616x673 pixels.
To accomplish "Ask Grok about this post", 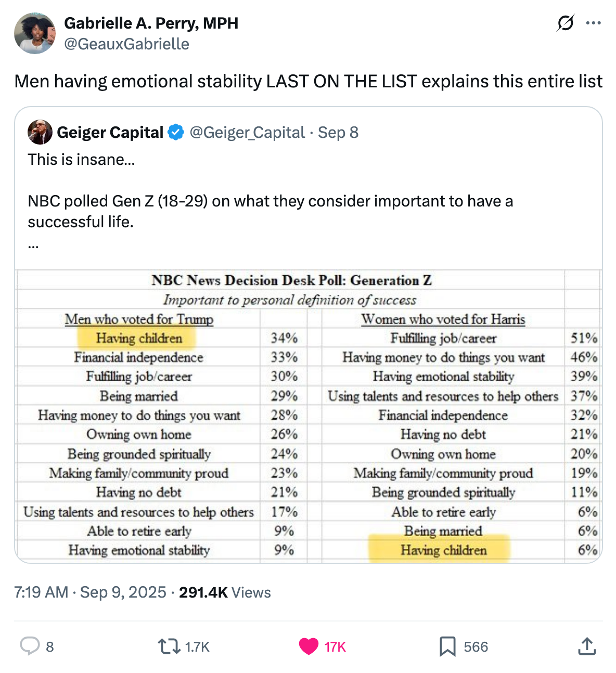I will tap(567, 23).
